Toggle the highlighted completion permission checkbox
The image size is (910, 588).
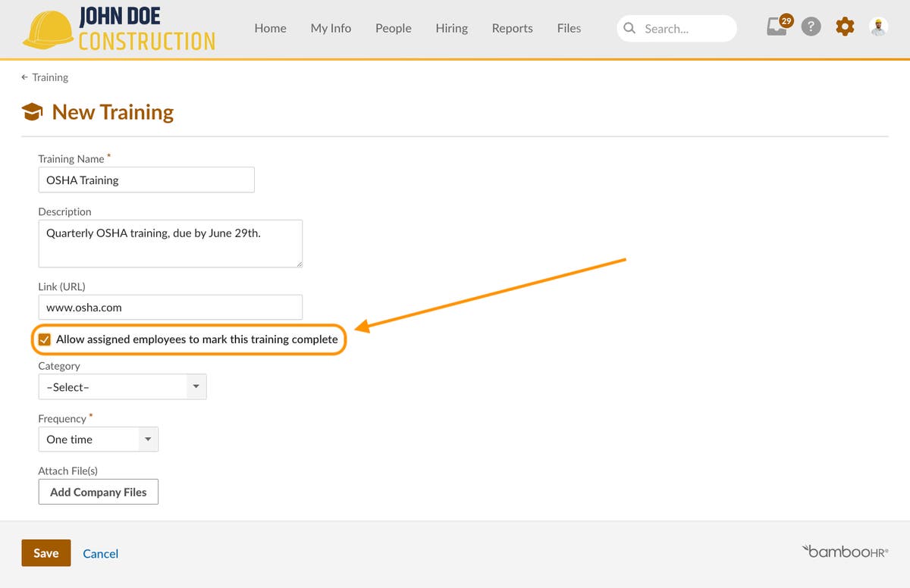[x=45, y=339]
